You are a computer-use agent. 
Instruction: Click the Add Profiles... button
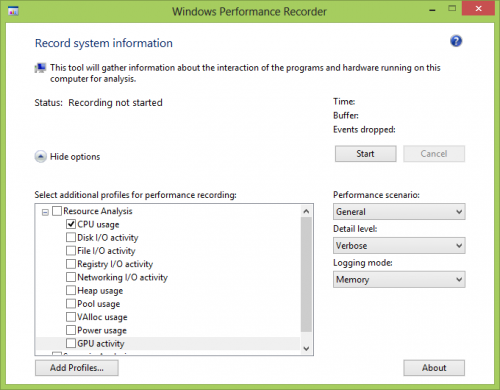[77, 368]
